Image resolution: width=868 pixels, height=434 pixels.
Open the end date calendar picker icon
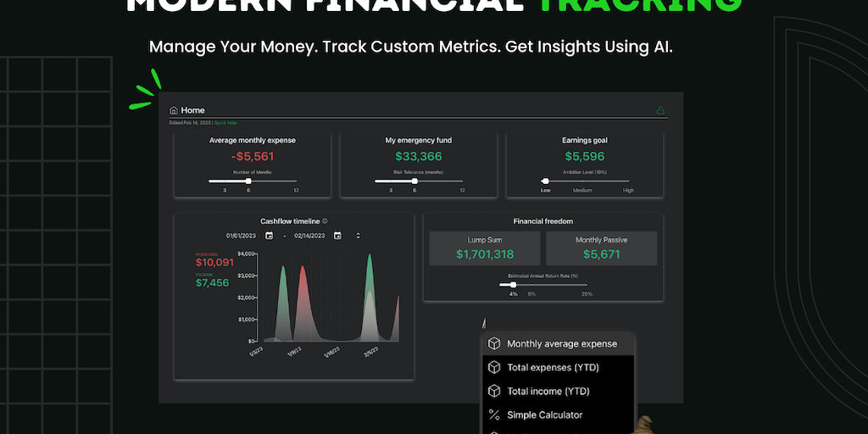337,236
